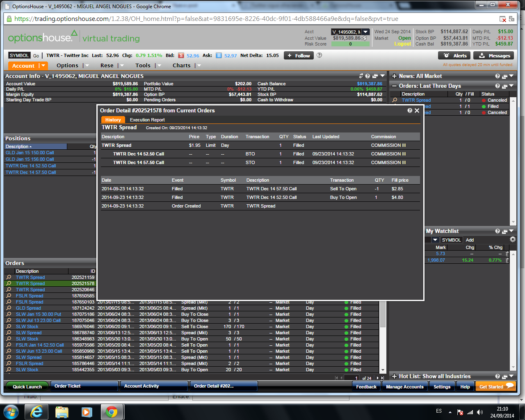Open the Messages button
Image resolution: width=525 pixels, height=420 pixels.
point(494,55)
